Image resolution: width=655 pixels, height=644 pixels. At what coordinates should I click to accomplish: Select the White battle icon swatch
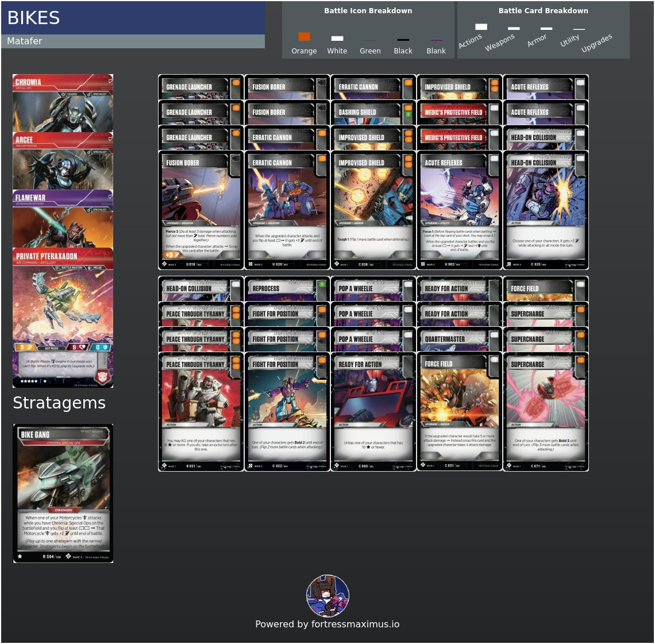point(337,38)
